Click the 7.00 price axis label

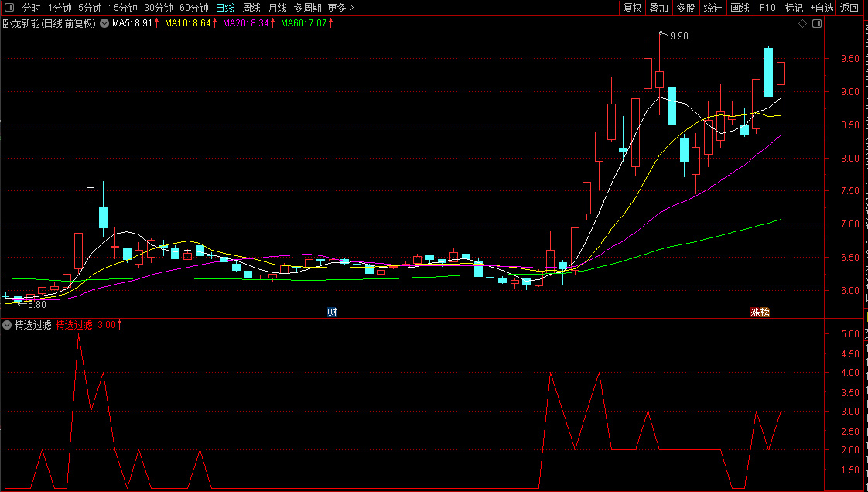tap(852, 224)
